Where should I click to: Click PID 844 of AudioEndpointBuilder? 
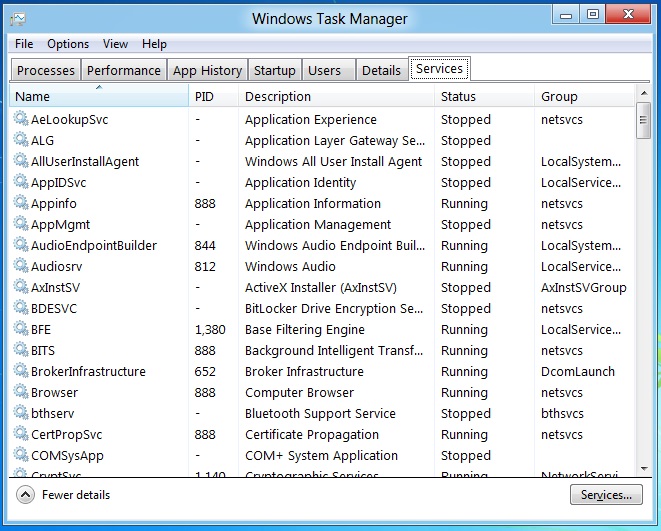coord(205,246)
